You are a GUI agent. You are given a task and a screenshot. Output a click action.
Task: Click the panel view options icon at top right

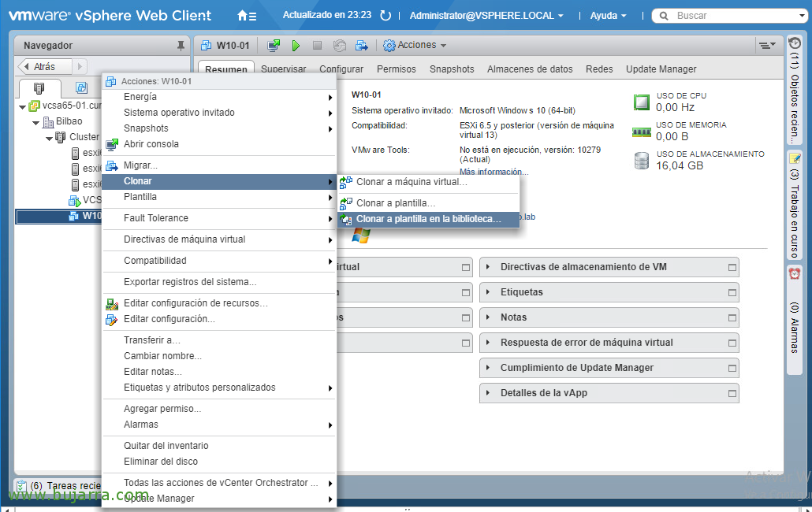click(767, 46)
